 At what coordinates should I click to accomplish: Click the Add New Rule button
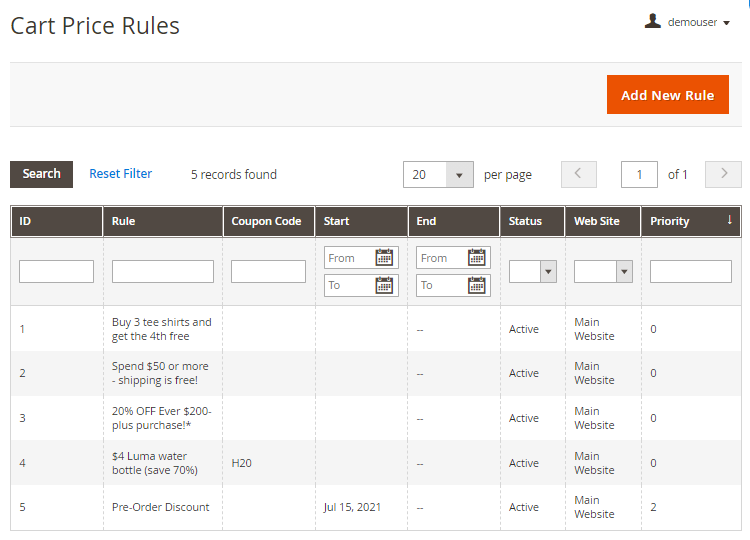coord(667,95)
